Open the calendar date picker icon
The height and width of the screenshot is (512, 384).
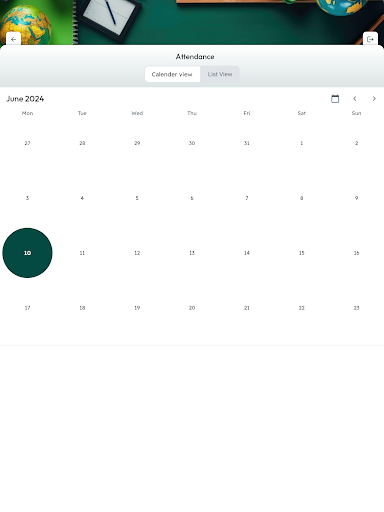335,99
